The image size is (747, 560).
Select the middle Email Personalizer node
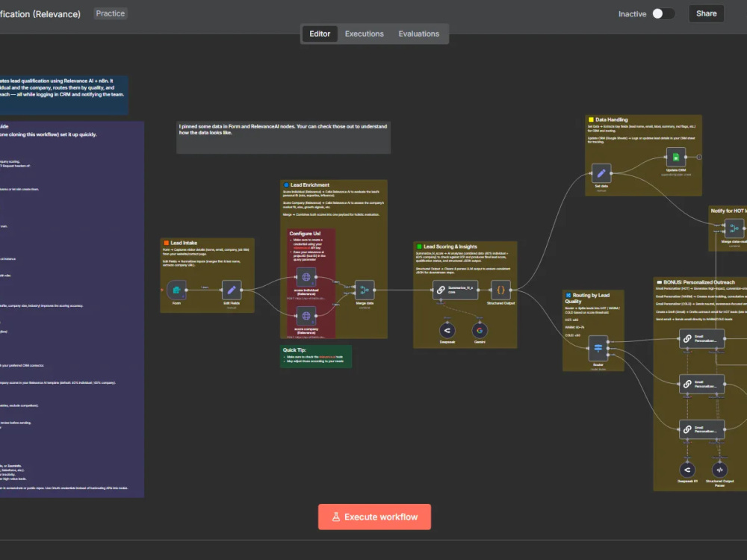tap(701, 384)
